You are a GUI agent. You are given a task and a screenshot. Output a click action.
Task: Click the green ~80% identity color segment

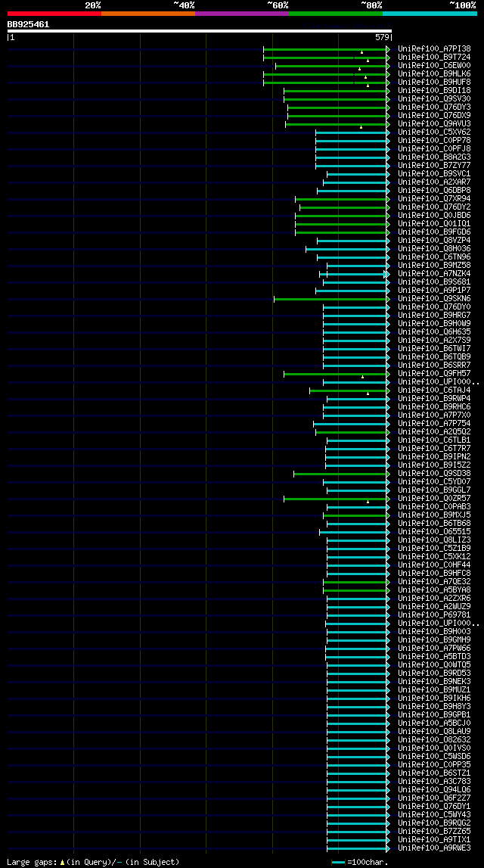pos(336,14)
